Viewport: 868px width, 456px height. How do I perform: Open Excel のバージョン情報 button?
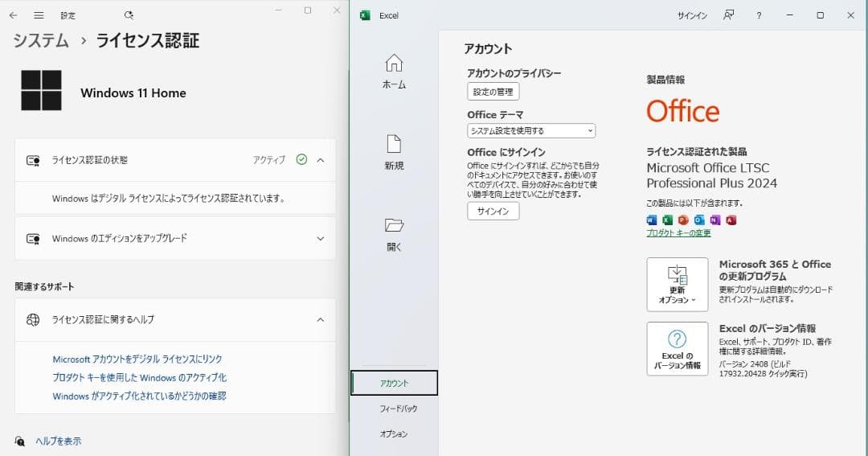(x=678, y=349)
